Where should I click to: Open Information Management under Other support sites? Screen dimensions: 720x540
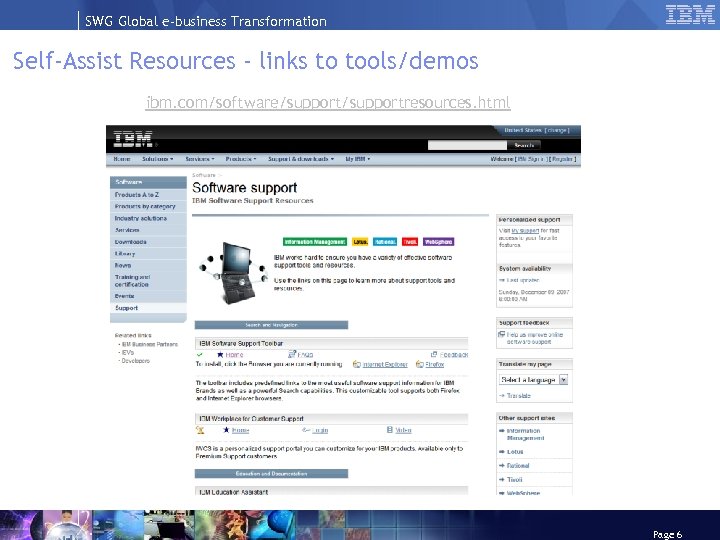click(525, 434)
